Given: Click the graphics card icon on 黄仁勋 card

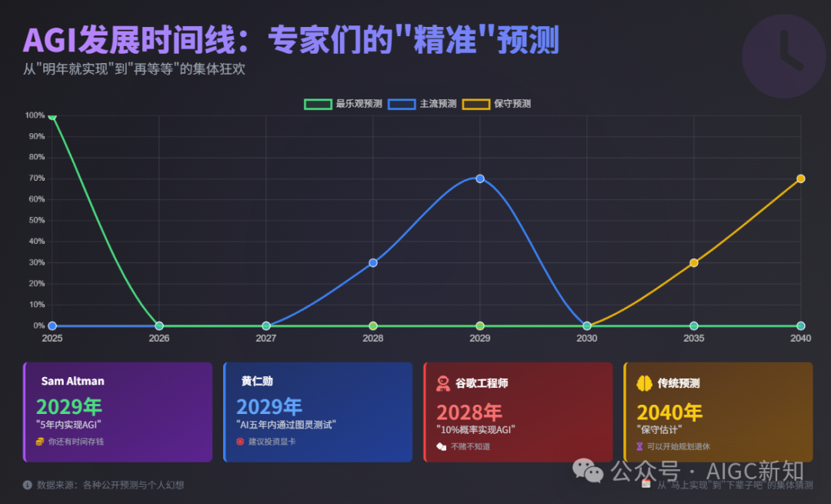Looking at the screenshot, I should tap(239, 442).
